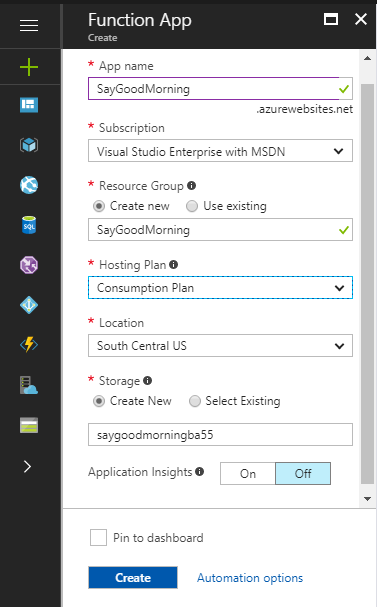Screen dimensions: 377x607
Task: Open the Dashboard icon in the sidebar
Action: point(29,105)
